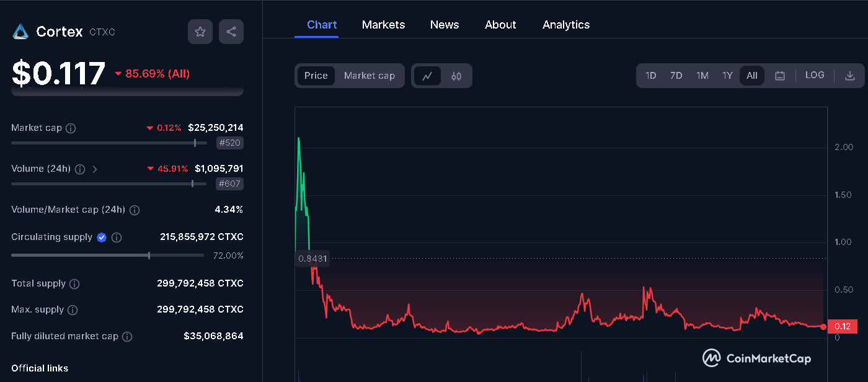Click the 2.00 y-axis label

pyautogui.click(x=844, y=147)
